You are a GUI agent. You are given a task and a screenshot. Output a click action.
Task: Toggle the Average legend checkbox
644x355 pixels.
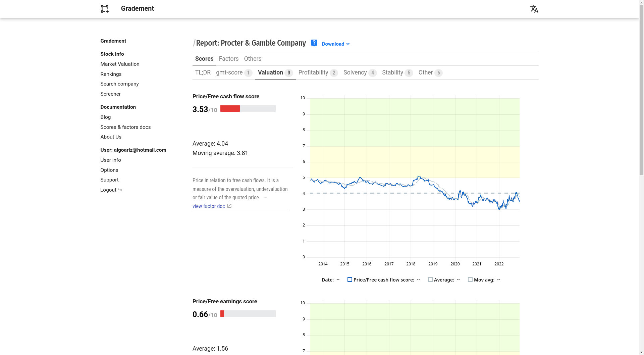point(430,280)
